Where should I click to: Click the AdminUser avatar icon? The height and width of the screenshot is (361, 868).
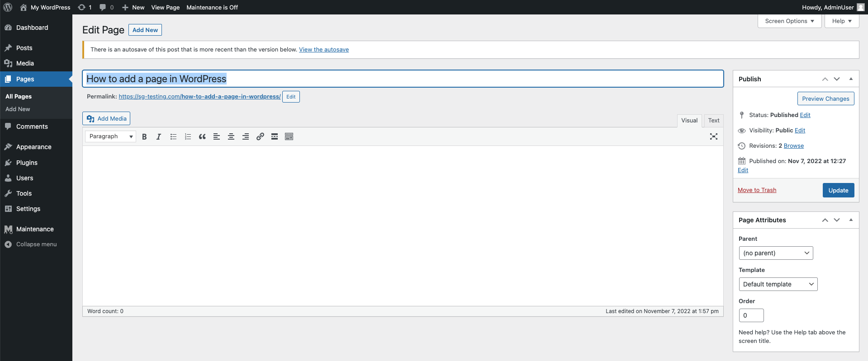pyautogui.click(x=861, y=7)
